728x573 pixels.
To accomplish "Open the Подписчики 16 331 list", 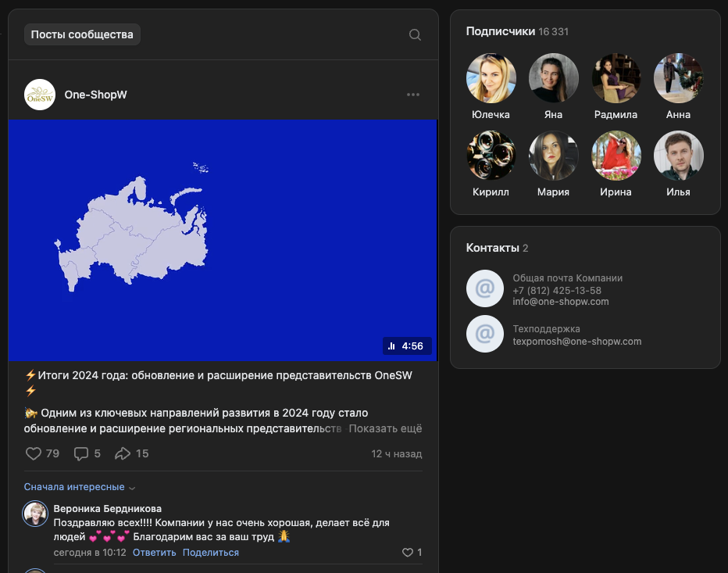I will pos(517,31).
